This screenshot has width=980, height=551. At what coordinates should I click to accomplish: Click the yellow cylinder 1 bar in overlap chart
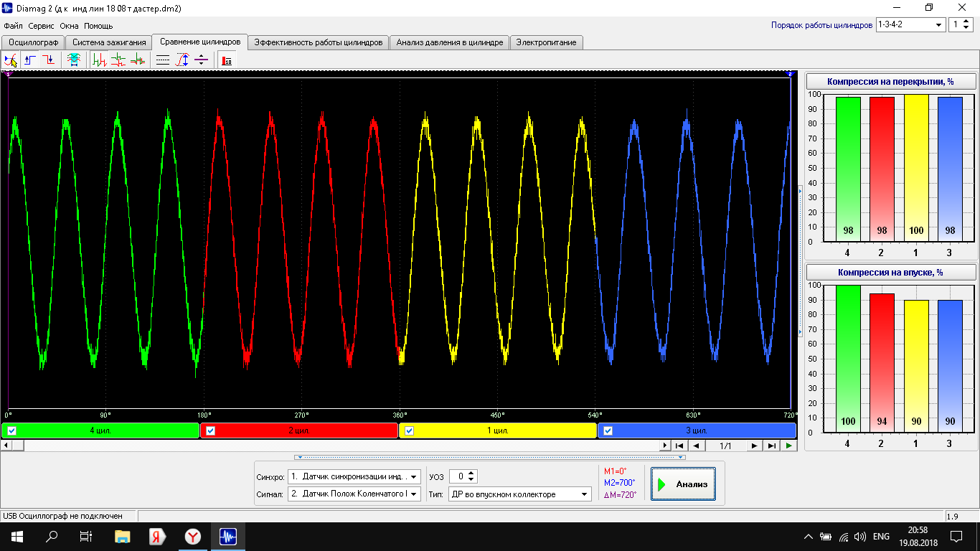tap(915, 168)
